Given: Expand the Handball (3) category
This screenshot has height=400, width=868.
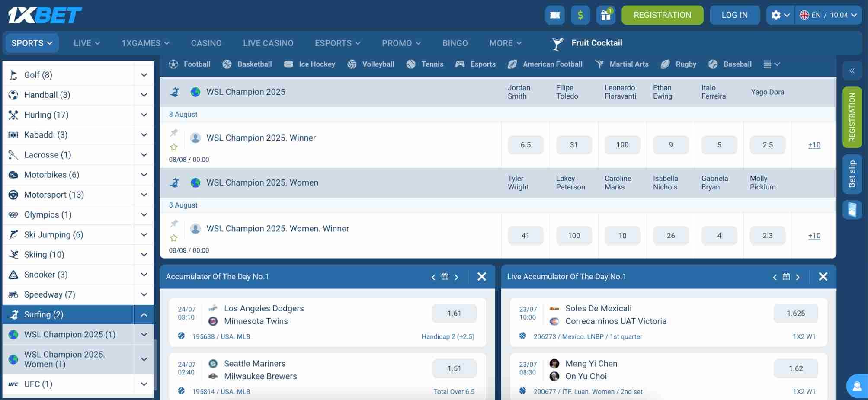Looking at the screenshot, I should point(144,95).
